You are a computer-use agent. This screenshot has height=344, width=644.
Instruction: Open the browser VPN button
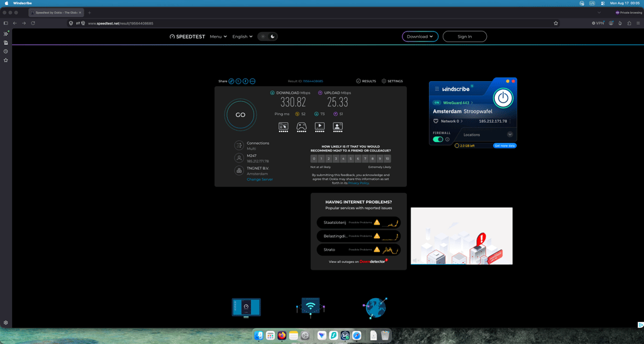coord(598,23)
